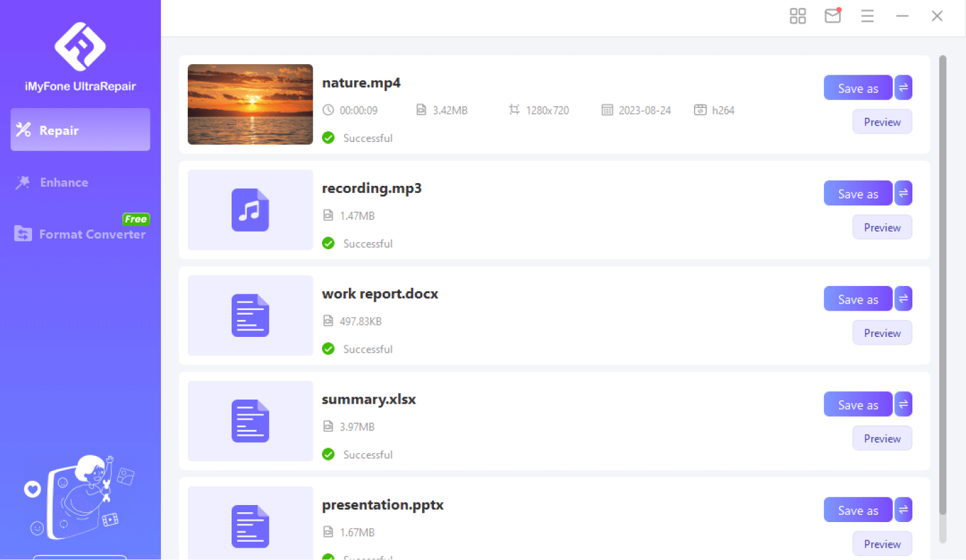966x560 pixels.
Task: Open the Format Converter tool
Action: point(92,234)
